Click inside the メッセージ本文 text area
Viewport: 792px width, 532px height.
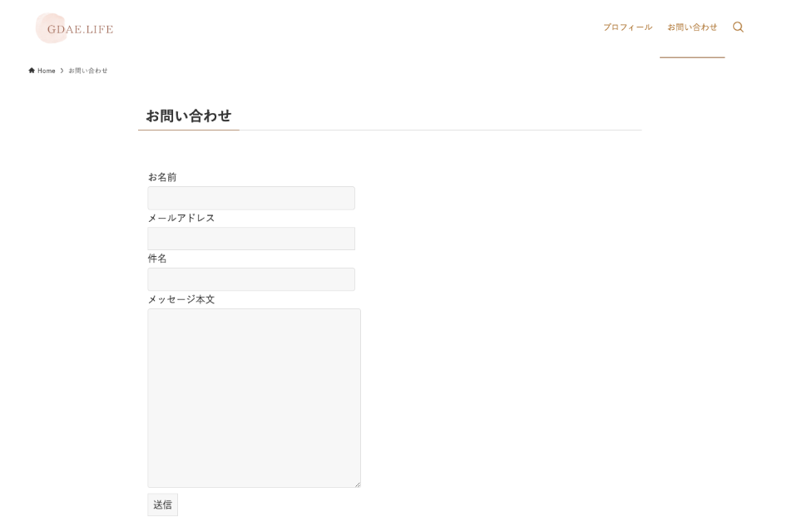coord(254,397)
